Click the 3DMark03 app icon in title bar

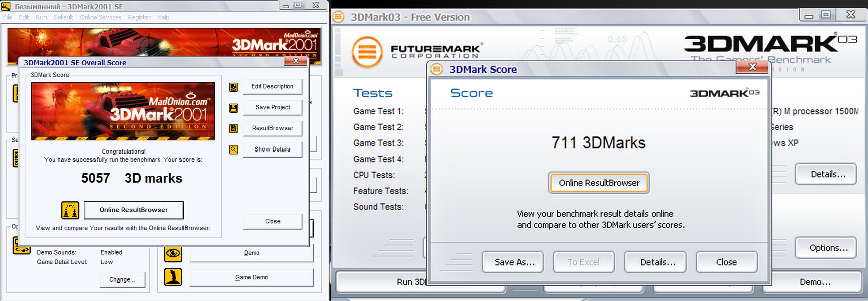coord(339,17)
